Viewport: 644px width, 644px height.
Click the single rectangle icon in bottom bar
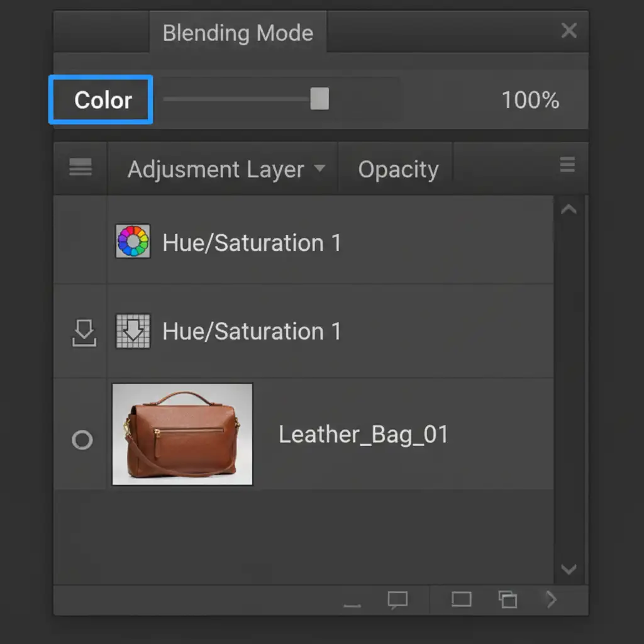click(461, 599)
